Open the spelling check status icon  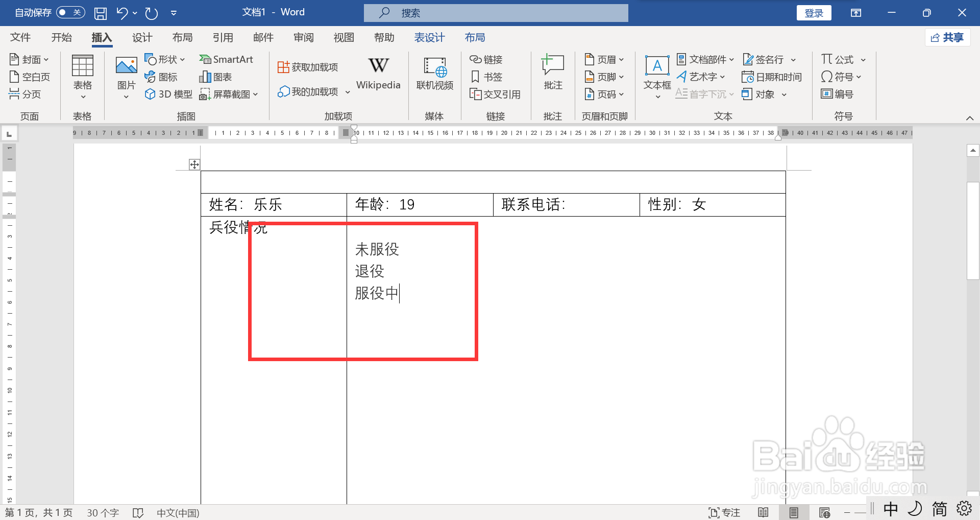[x=138, y=512]
